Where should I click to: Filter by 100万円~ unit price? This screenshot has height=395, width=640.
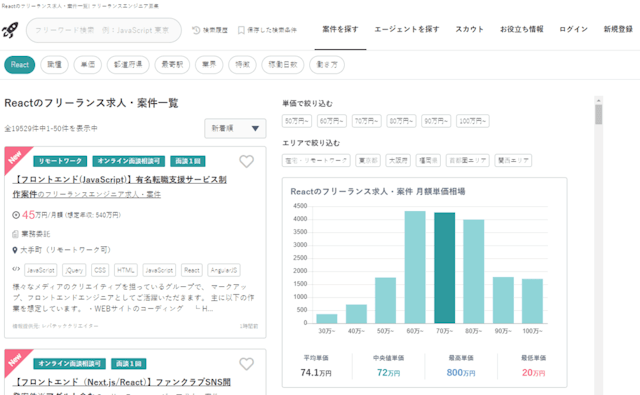point(473,121)
